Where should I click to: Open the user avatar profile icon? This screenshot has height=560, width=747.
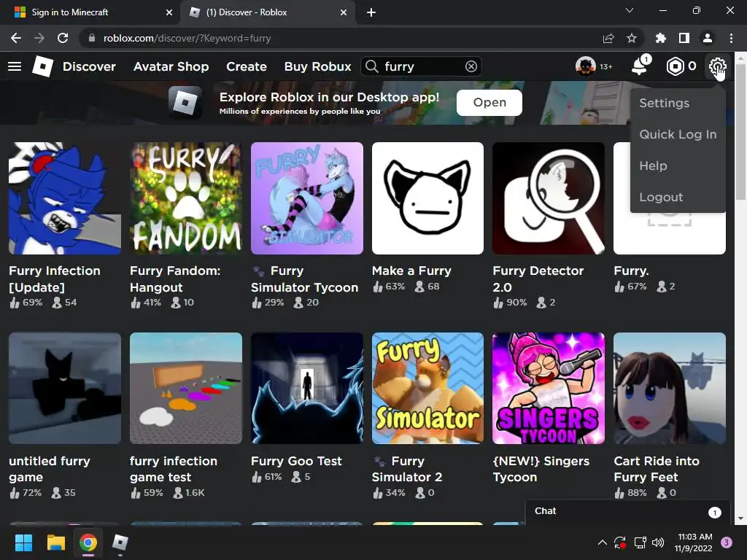pyautogui.click(x=586, y=66)
